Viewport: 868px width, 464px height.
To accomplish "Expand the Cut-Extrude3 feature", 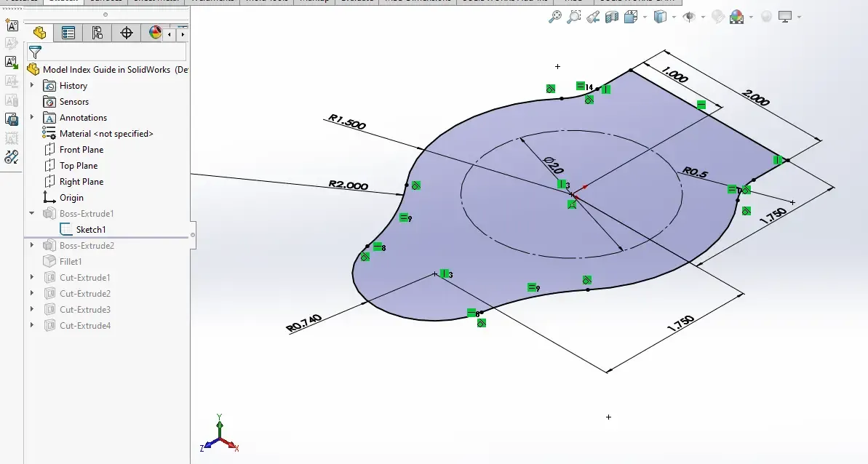I will pos(32,309).
